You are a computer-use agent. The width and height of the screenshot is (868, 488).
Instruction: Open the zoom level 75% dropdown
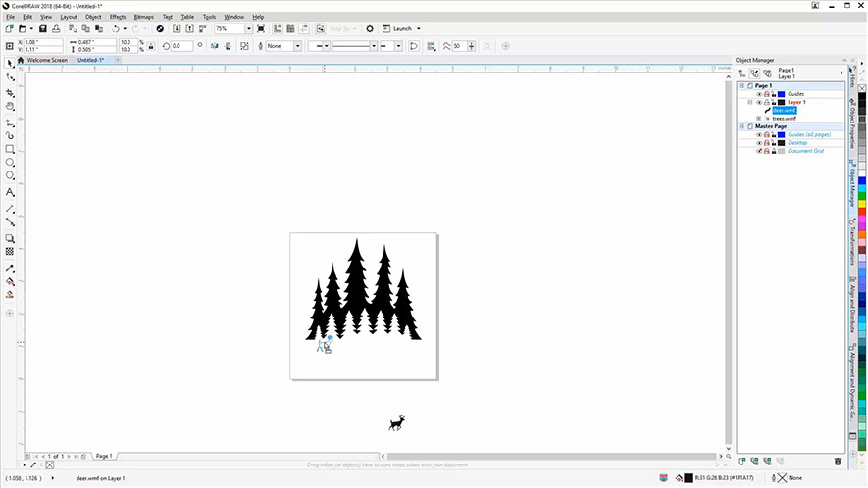(248, 29)
